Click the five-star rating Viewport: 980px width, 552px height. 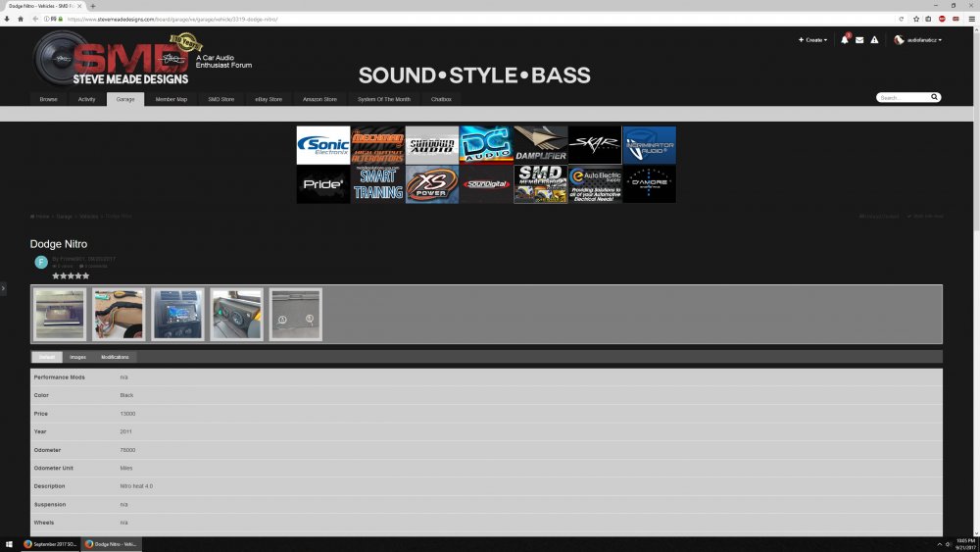click(x=71, y=276)
